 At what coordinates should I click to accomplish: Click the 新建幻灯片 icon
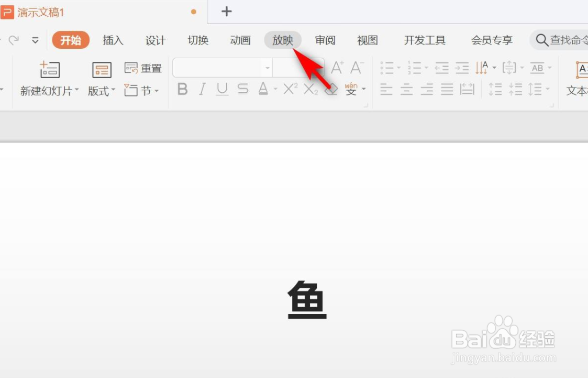(x=50, y=70)
